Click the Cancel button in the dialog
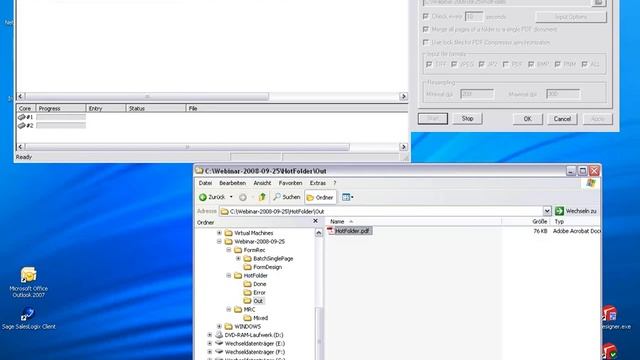The image size is (640, 360). (562, 119)
